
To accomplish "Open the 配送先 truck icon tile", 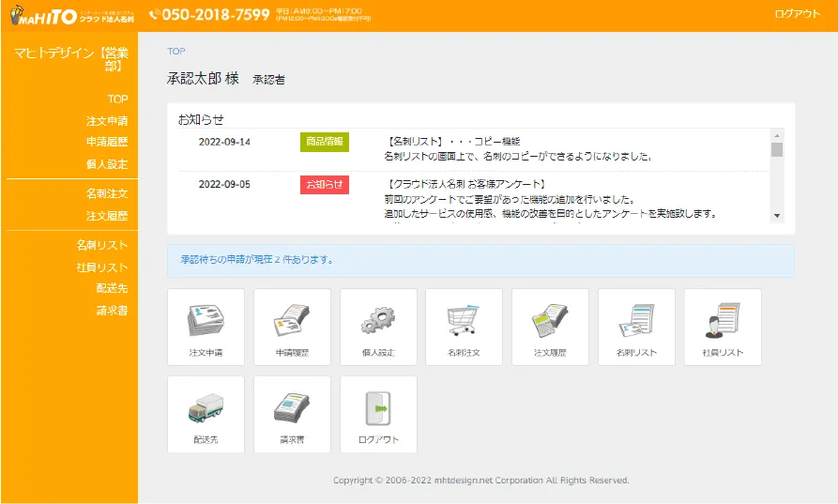I will pyautogui.click(x=206, y=414).
